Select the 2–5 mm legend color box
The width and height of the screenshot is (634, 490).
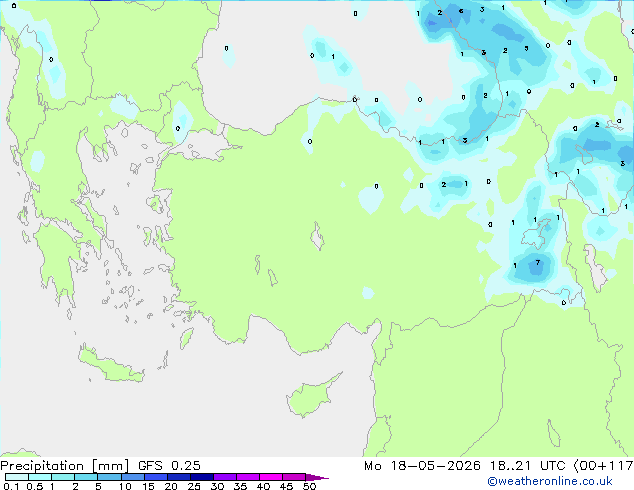(86, 477)
